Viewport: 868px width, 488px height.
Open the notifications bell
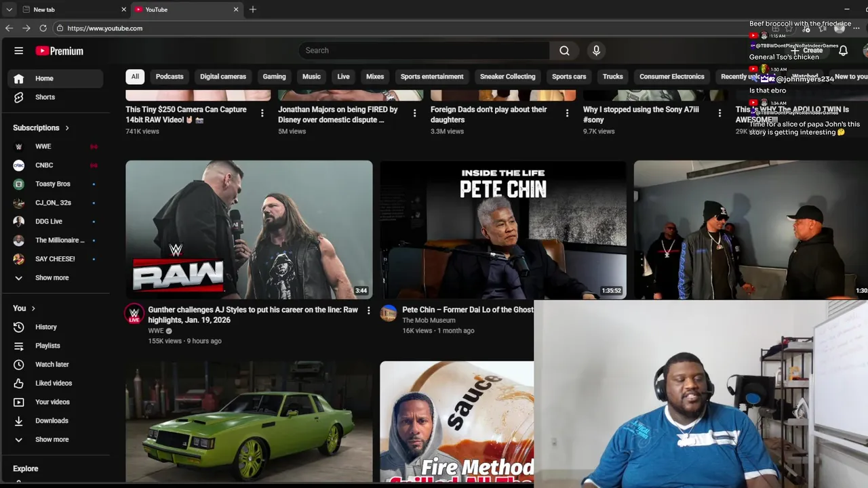tap(843, 51)
